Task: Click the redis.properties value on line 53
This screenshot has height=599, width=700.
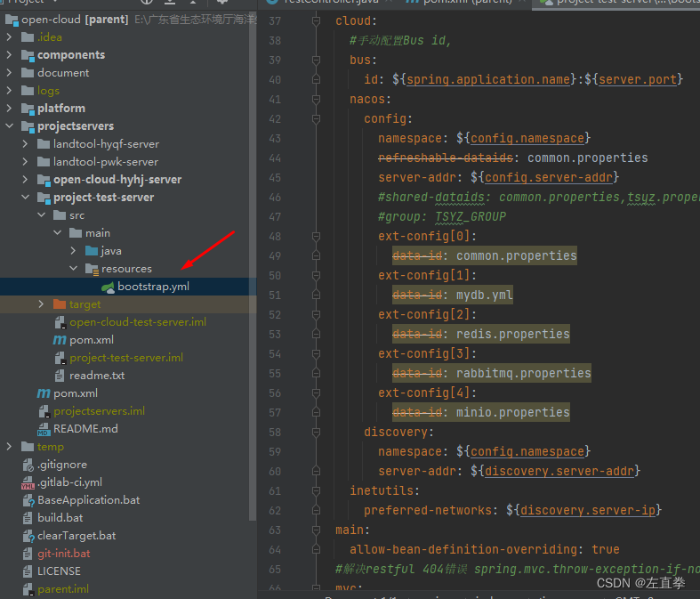Action: (x=512, y=334)
